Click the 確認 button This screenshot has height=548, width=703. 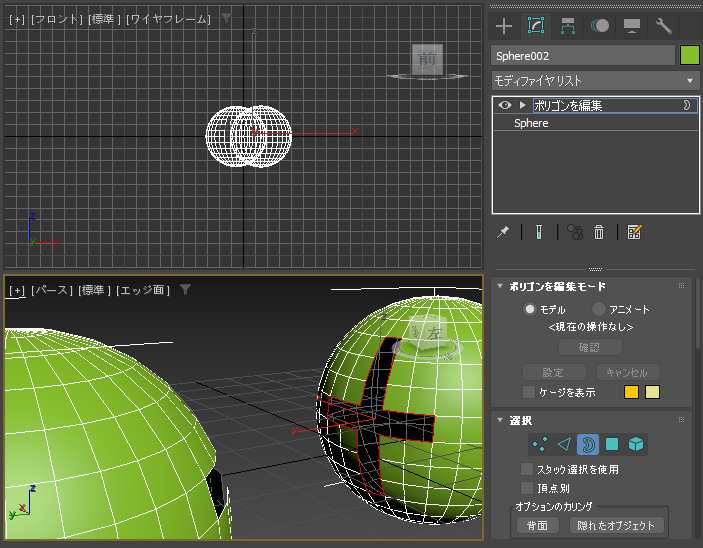(590, 347)
